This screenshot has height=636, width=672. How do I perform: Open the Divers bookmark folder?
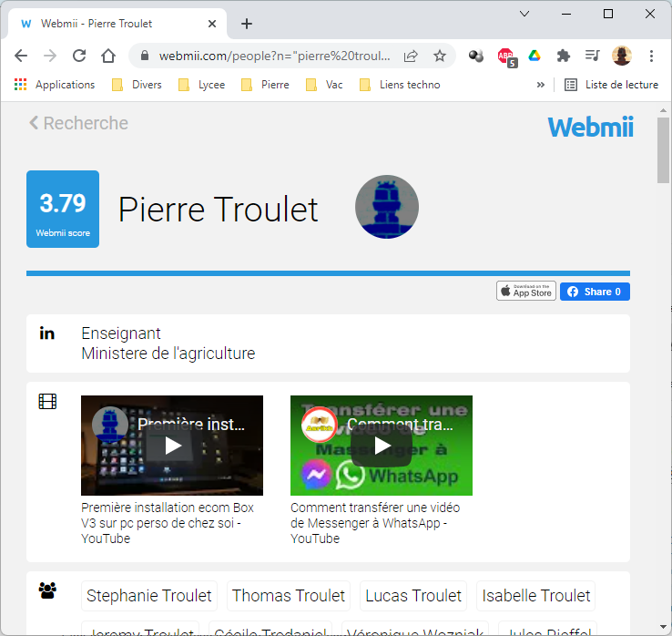(137, 85)
